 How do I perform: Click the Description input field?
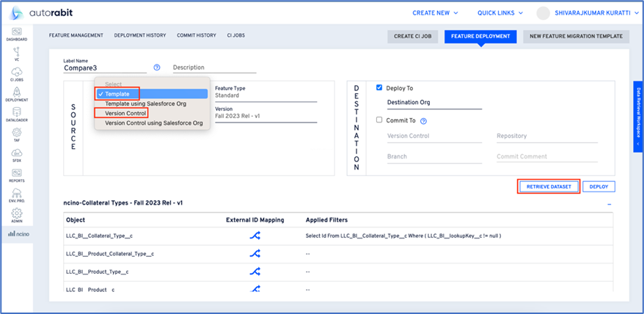point(214,68)
